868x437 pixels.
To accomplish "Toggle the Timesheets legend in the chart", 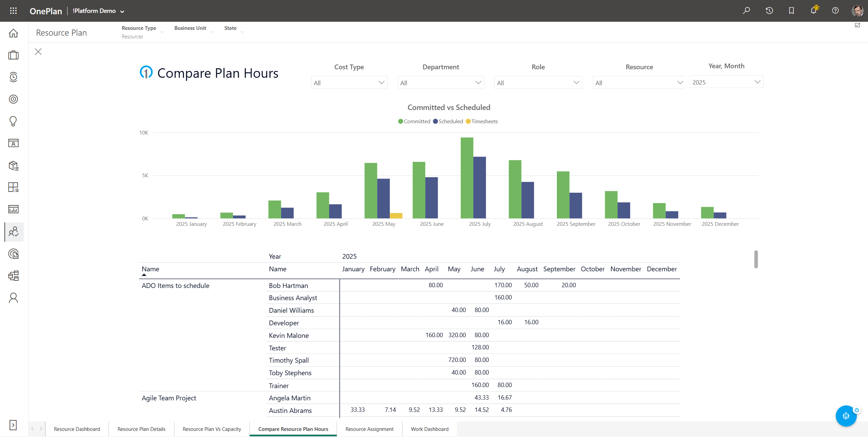I will (482, 121).
